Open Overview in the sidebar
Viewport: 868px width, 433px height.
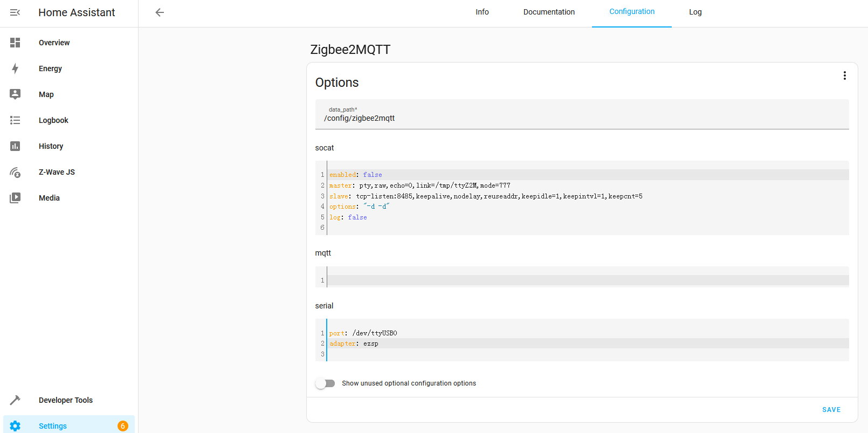pos(69,43)
